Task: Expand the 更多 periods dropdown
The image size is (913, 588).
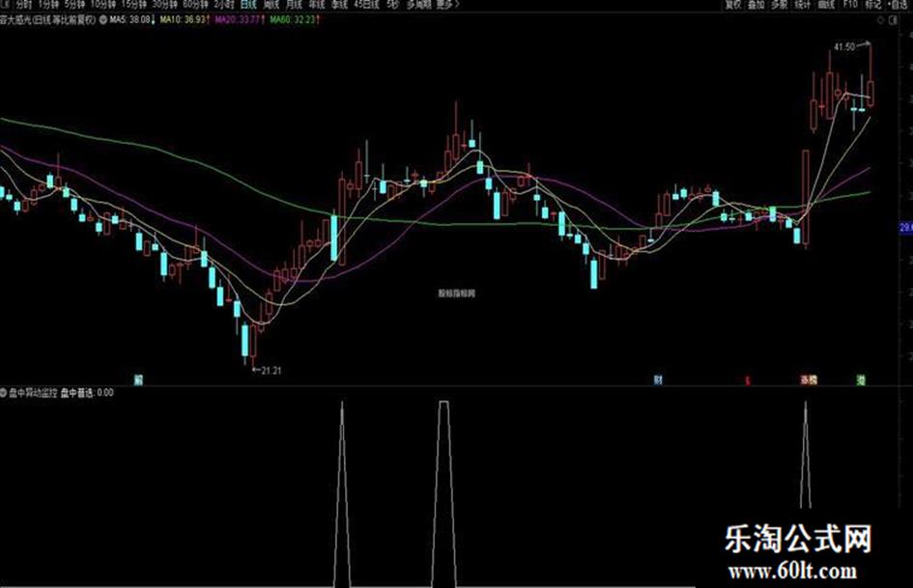Action: (x=447, y=4)
